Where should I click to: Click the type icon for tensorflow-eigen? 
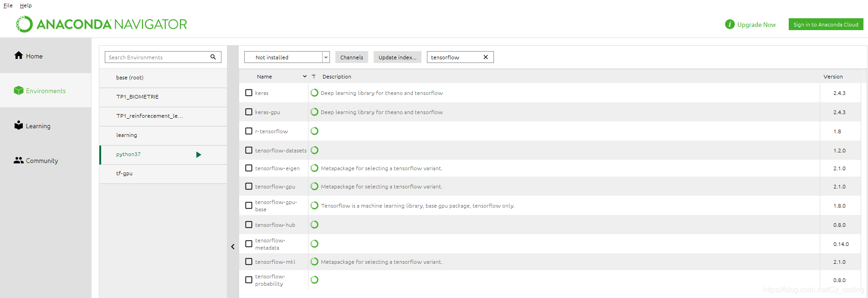[314, 168]
